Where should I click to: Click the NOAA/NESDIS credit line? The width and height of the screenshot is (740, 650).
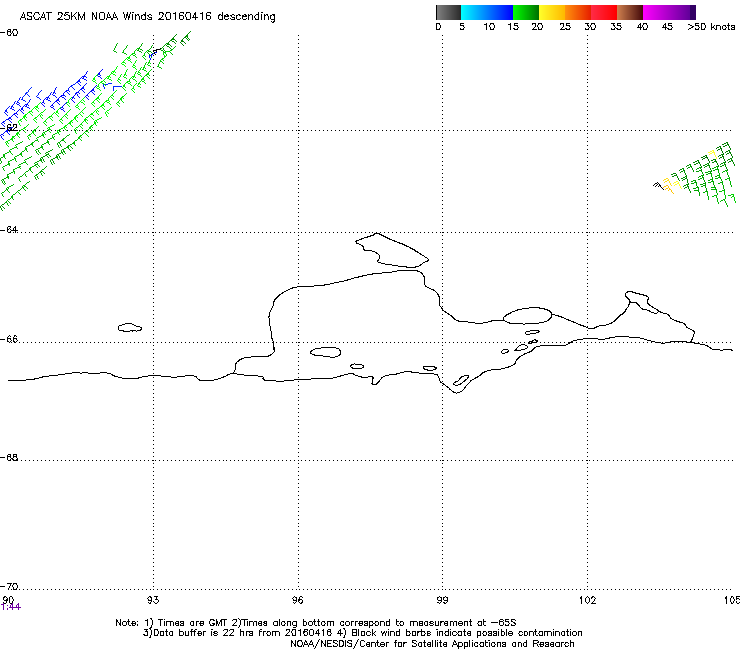(432, 644)
